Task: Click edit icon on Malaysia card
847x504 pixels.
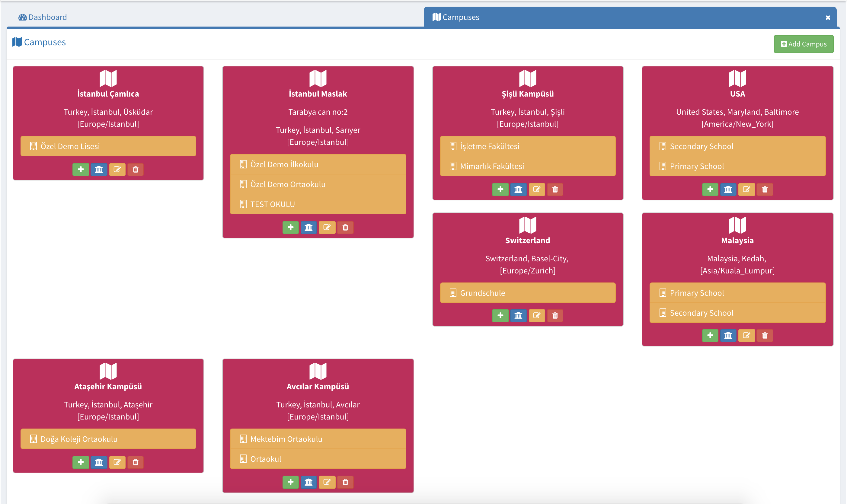Action: pos(746,336)
